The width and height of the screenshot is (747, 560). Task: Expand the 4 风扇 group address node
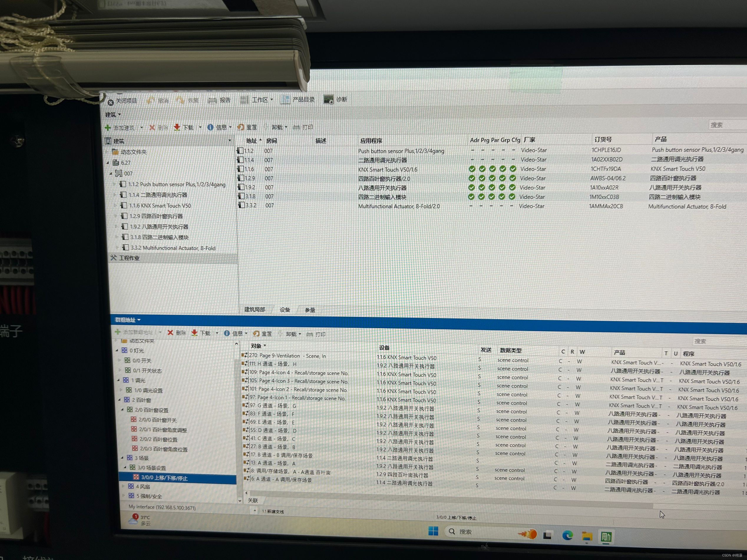(x=123, y=486)
